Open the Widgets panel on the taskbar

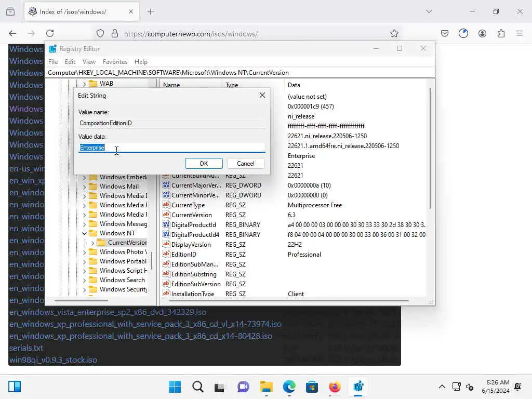click(x=15, y=387)
